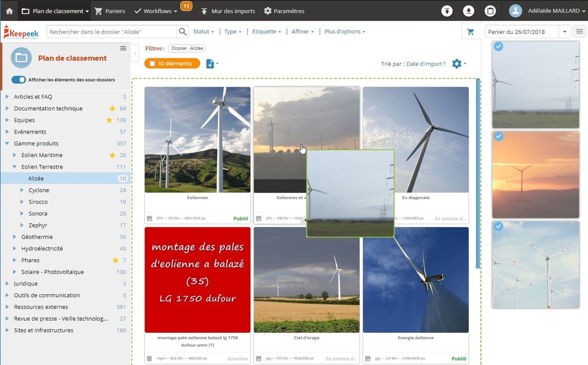Click the add document icon
The width and height of the screenshot is (588, 365).
(x=210, y=63)
